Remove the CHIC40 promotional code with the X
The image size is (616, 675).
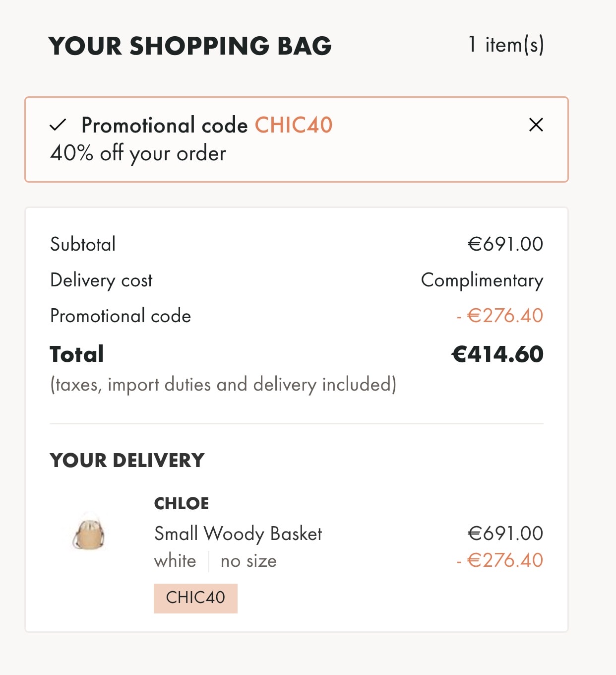coord(536,125)
